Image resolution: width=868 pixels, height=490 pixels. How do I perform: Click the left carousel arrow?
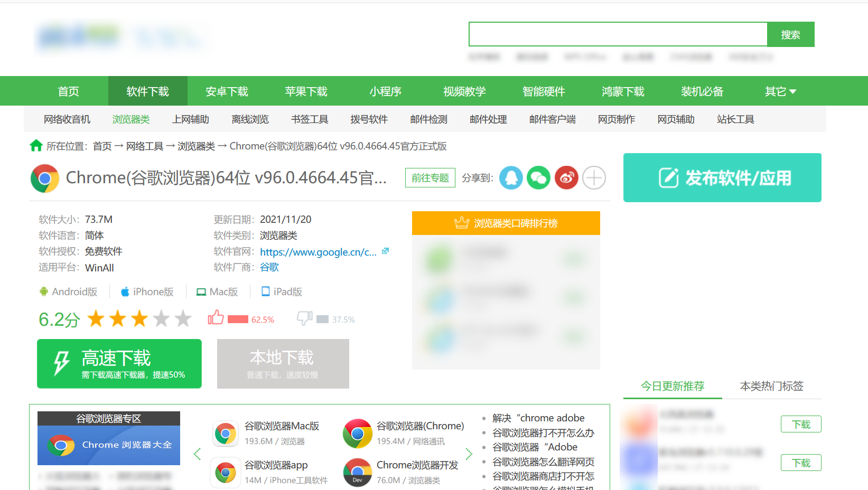click(x=198, y=453)
